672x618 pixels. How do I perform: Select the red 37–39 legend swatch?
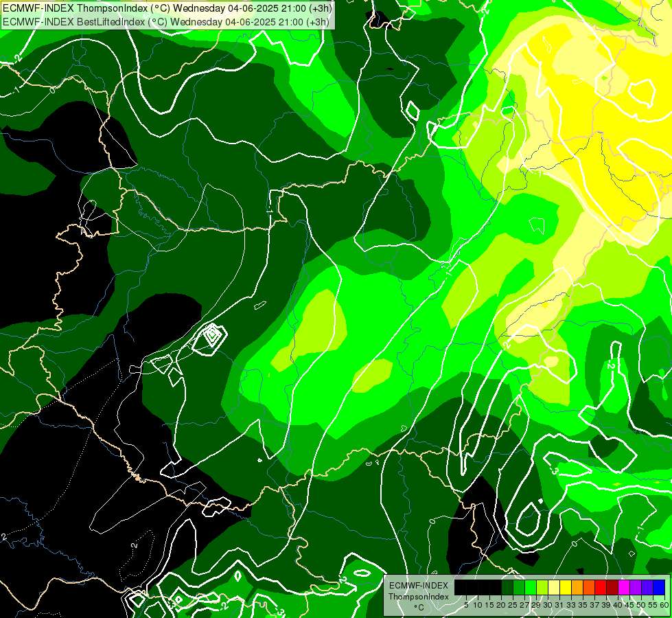pyautogui.click(x=601, y=587)
